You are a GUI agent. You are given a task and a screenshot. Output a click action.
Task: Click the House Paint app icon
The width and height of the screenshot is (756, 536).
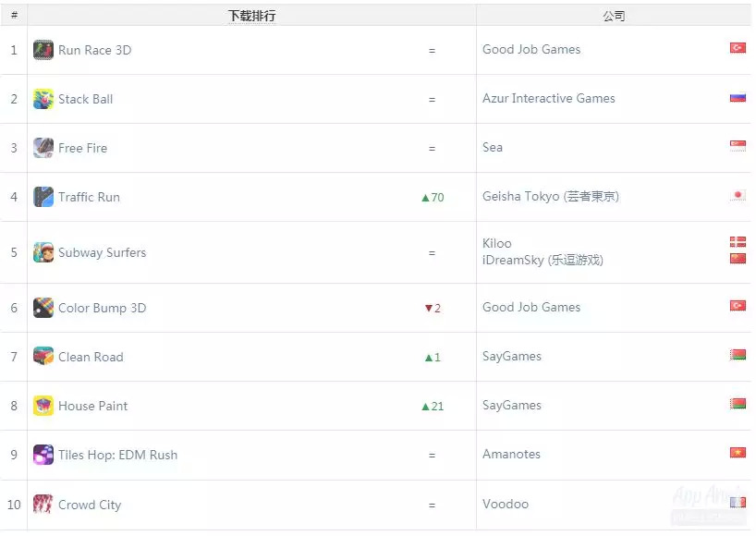pyautogui.click(x=43, y=406)
